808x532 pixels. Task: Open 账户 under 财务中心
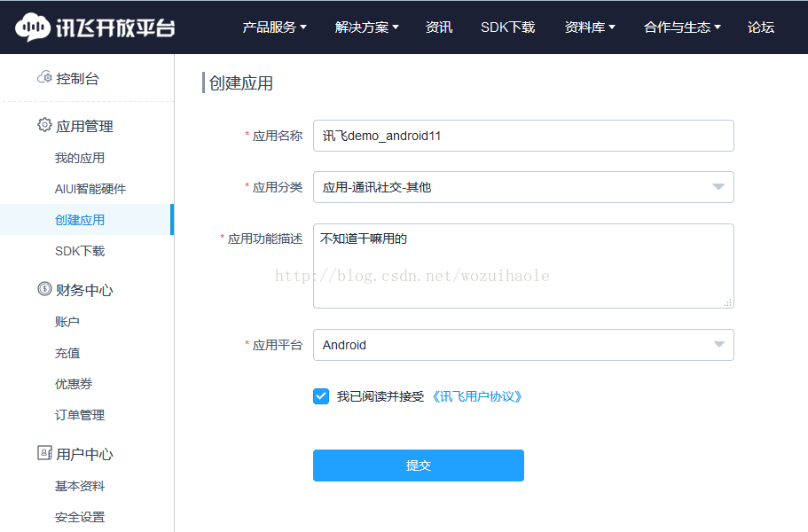pyautogui.click(x=67, y=322)
